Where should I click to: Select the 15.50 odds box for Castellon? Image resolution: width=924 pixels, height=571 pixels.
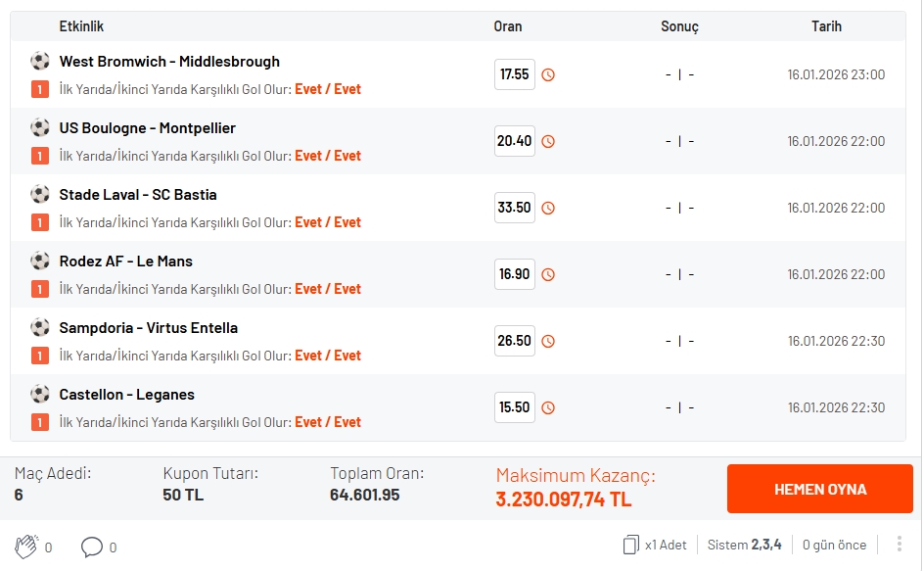514,407
